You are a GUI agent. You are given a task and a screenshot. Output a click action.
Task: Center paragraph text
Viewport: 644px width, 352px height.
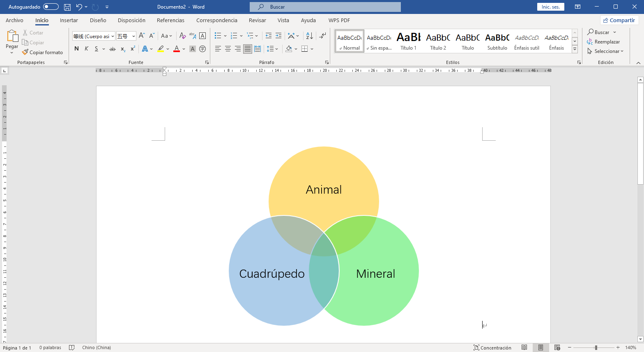[228, 49]
